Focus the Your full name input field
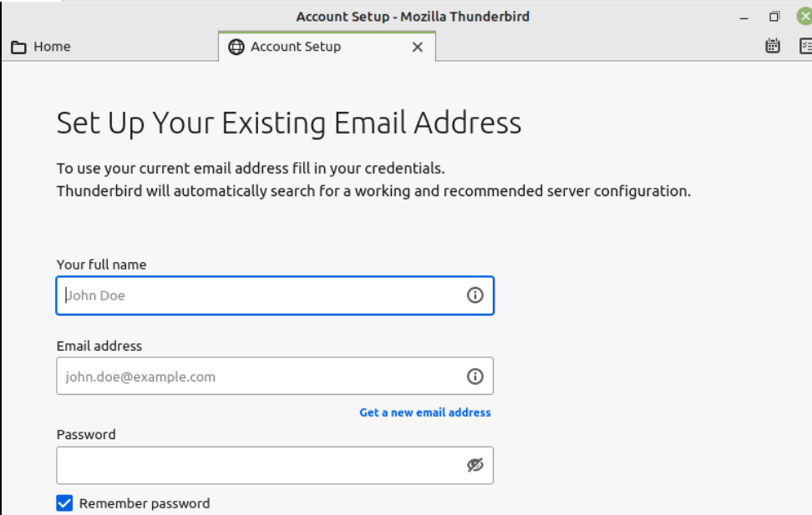Screen dimensions: 812x515 tap(275, 295)
